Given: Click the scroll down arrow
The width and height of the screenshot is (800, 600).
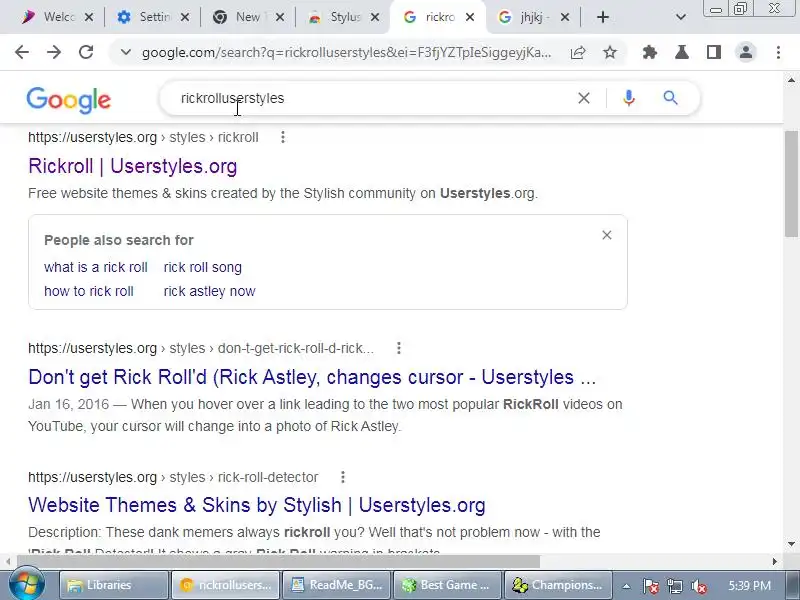Looking at the screenshot, I should coord(791,544).
